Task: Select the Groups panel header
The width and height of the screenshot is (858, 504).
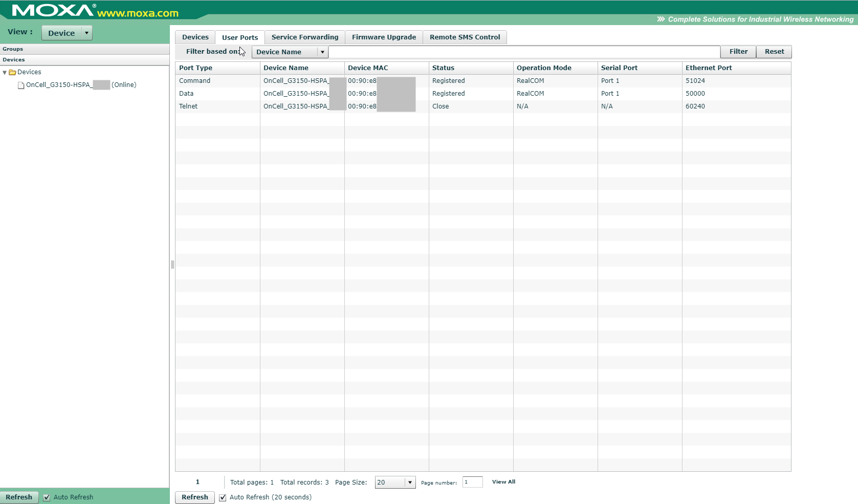Action: [x=84, y=49]
